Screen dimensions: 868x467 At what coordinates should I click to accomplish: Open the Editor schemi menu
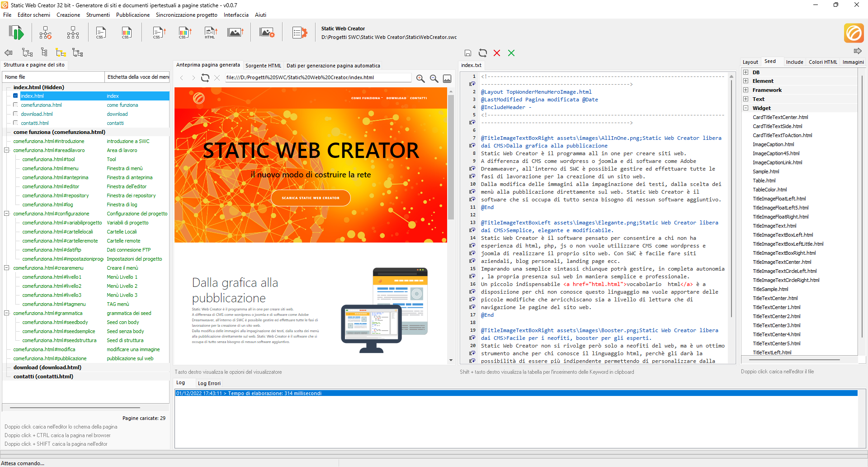[x=34, y=15]
